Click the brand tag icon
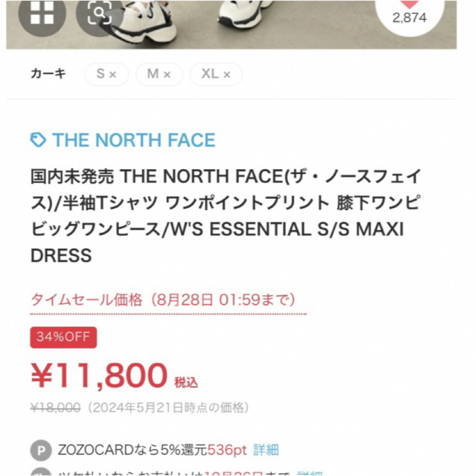This screenshot has width=476, height=476. coord(38,140)
